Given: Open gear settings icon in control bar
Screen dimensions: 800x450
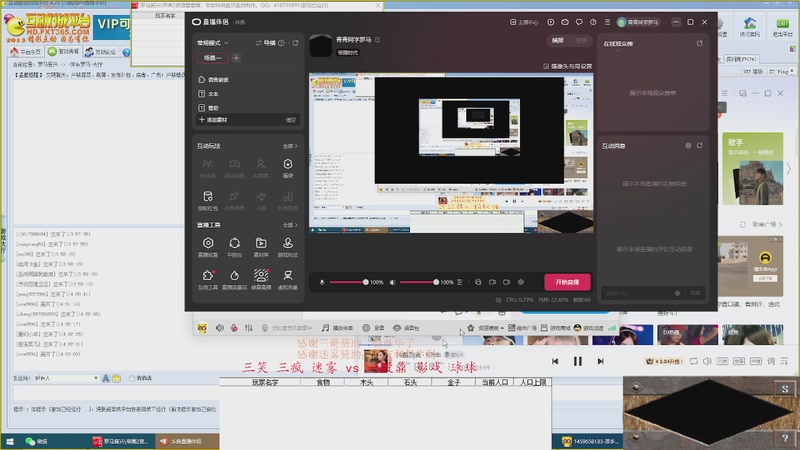Looking at the screenshot, I should [x=521, y=282].
